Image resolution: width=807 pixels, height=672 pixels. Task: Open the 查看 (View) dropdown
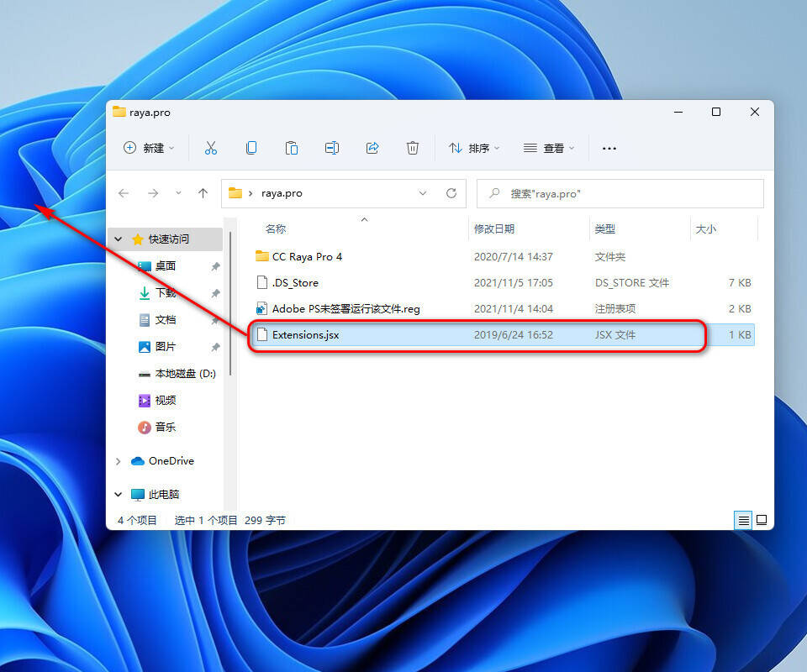pyautogui.click(x=549, y=148)
